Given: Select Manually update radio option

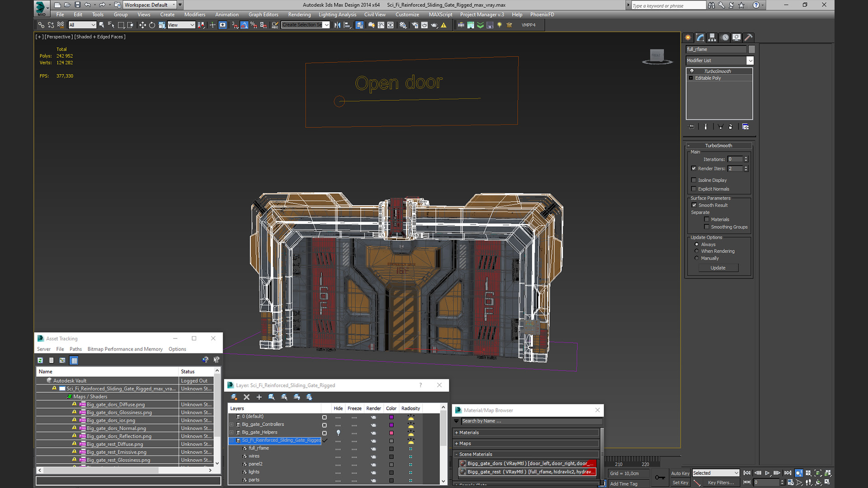Looking at the screenshot, I should tap(697, 258).
